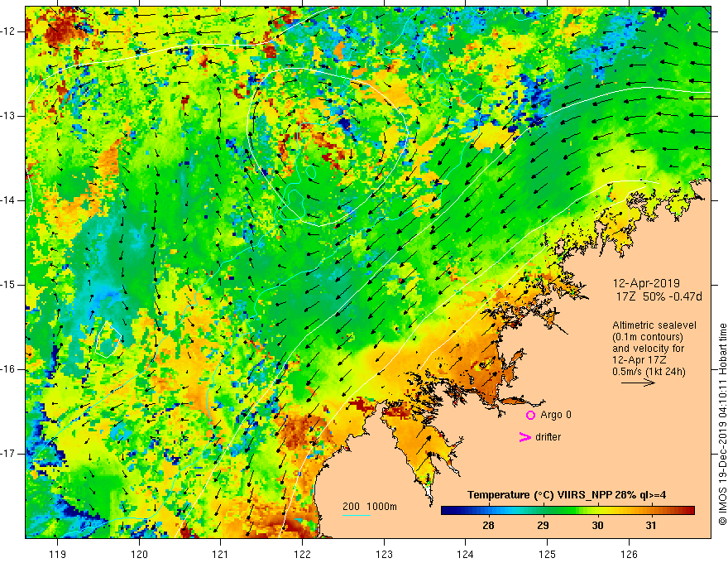Click the 'Temperature (°C) VIIRS_NPP 28% ql>=4' title
The height and width of the screenshot is (563, 728).
click(x=567, y=495)
